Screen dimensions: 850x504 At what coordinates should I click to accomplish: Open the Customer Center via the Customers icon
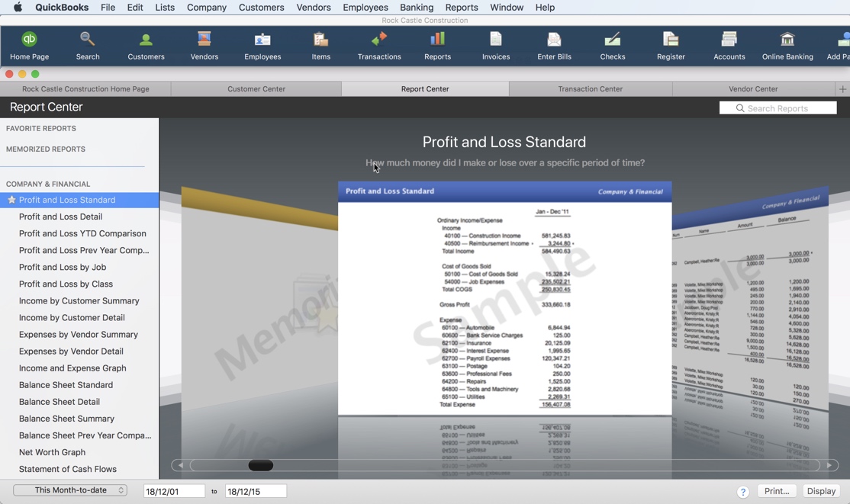click(146, 44)
